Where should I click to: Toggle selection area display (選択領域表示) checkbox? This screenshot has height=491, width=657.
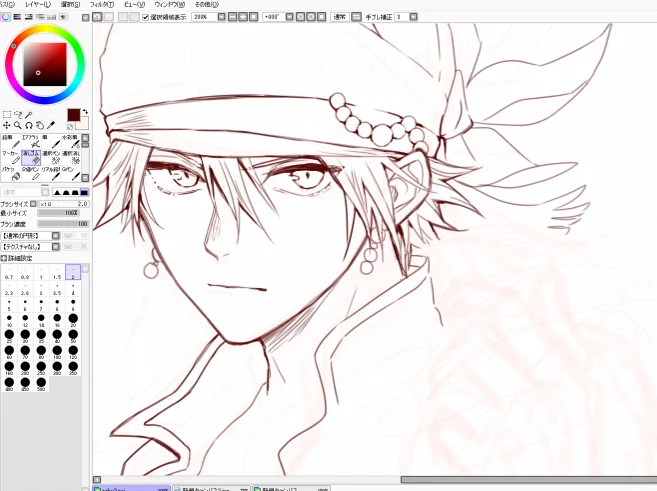point(146,17)
